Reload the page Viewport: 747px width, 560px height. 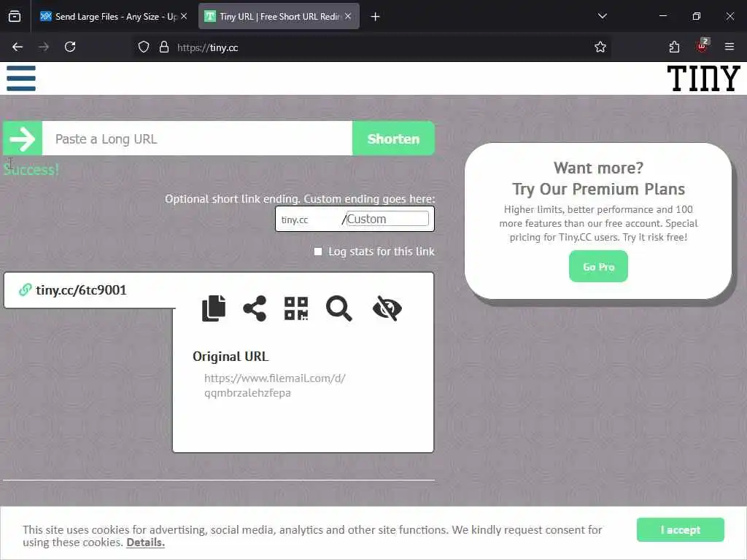click(x=70, y=47)
